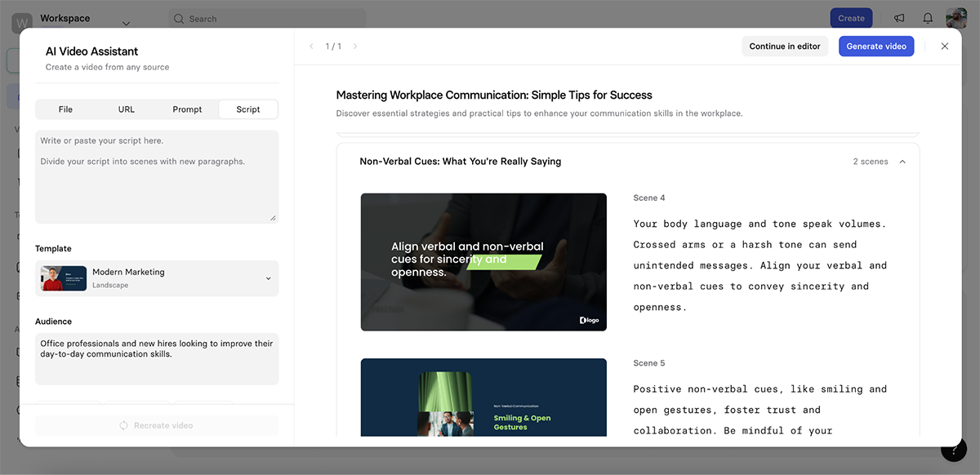
Task: Open the AI help chat bubble
Action: tap(952, 448)
